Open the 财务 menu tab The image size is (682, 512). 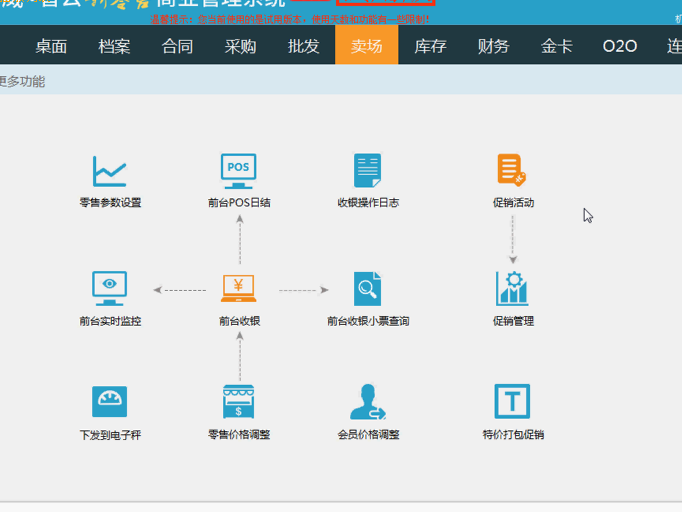point(493,46)
